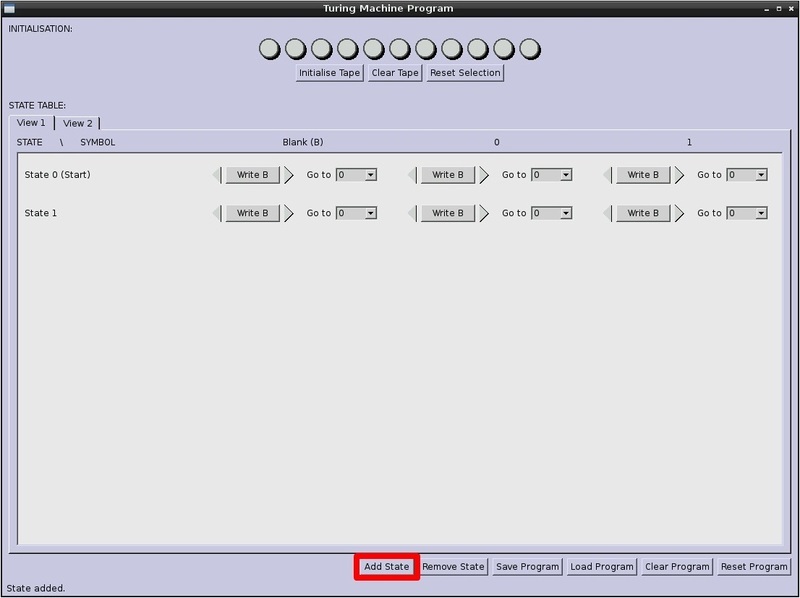Click the Add State button
This screenshot has width=800, height=598.
386,567
